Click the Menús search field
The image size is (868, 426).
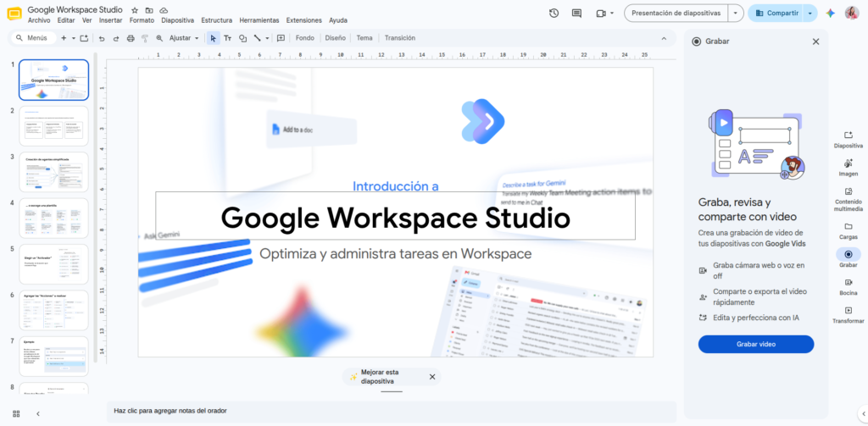click(x=34, y=38)
